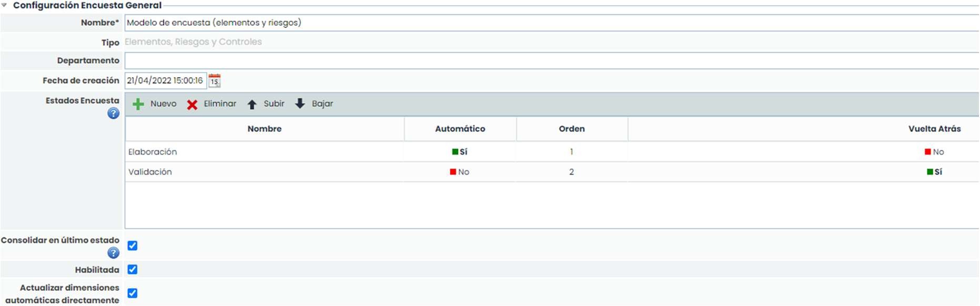Click the Automático column header

[x=460, y=129]
